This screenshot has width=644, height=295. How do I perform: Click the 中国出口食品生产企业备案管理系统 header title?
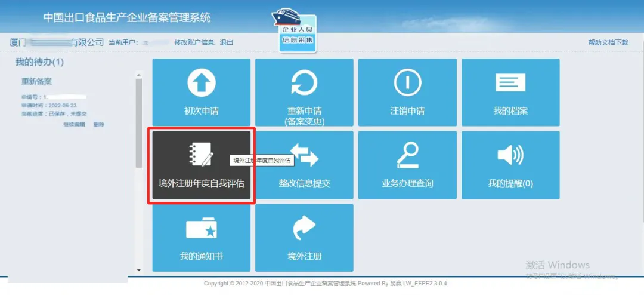pos(127,18)
